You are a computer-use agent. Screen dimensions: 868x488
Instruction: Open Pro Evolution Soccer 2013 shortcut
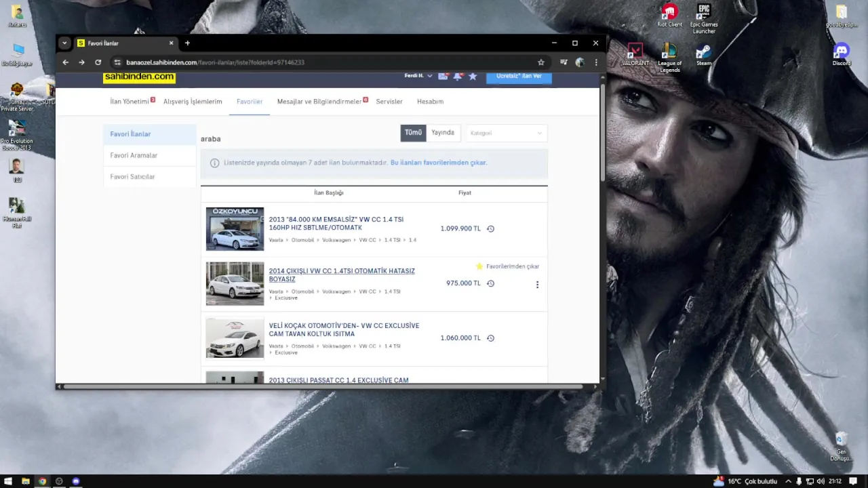point(17,136)
